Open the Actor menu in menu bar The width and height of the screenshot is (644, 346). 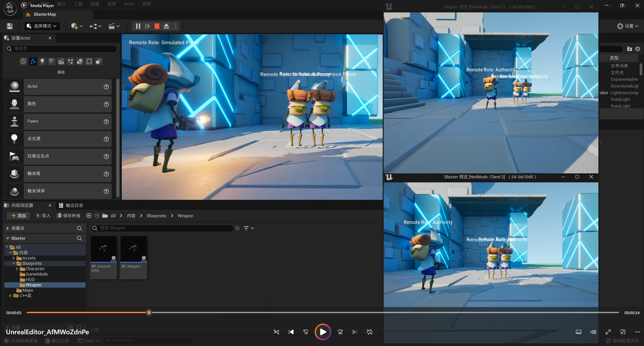129,4
